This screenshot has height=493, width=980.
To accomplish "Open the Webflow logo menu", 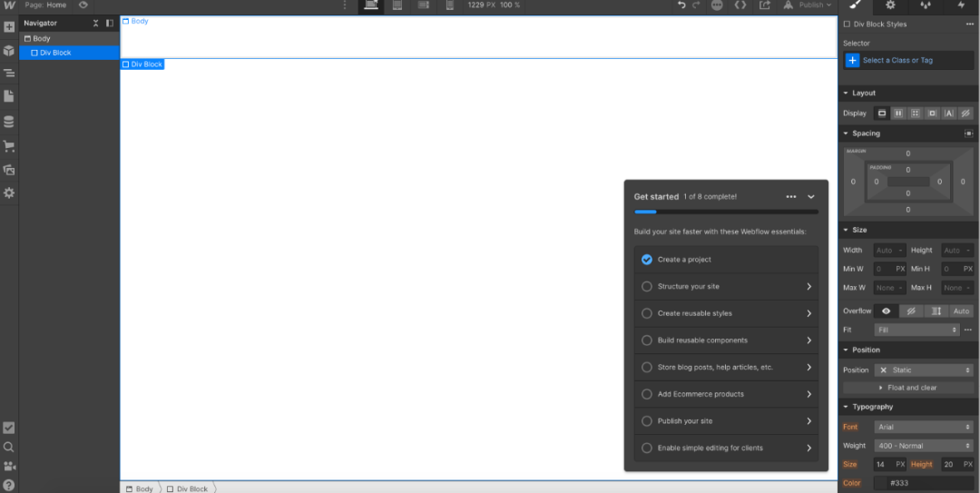I will [9, 5].
